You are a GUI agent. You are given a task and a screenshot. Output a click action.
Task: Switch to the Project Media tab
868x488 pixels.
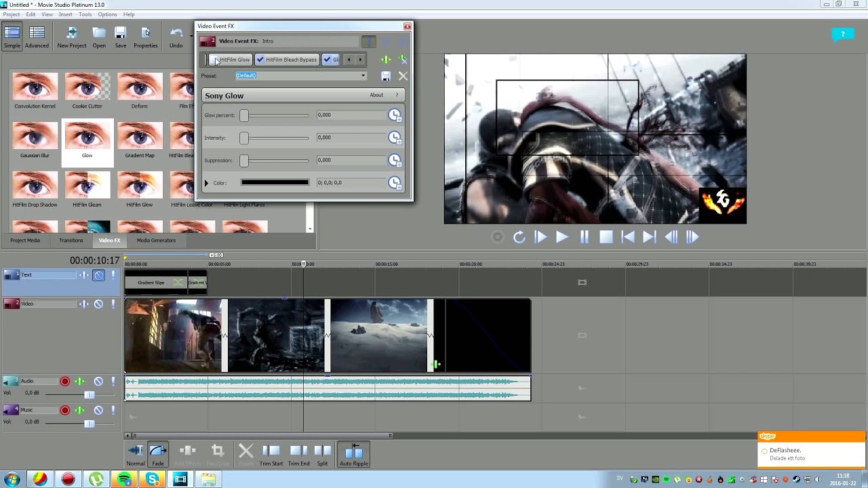(25, 240)
